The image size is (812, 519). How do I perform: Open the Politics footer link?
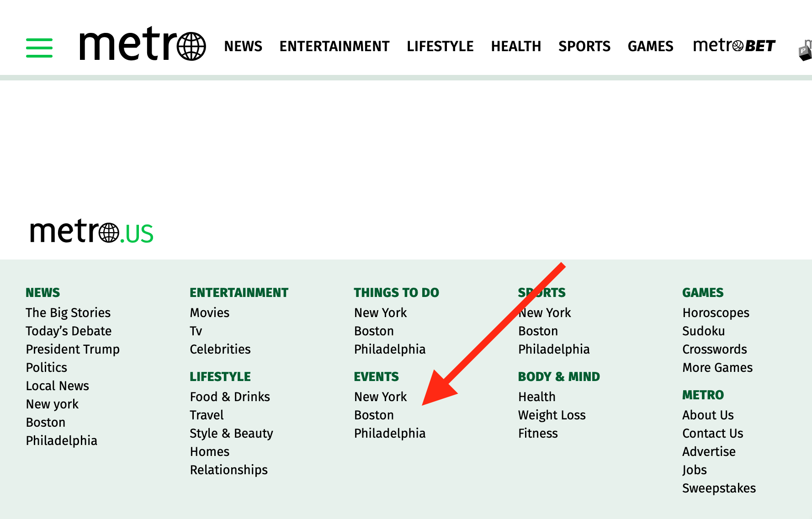click(46, 368)
